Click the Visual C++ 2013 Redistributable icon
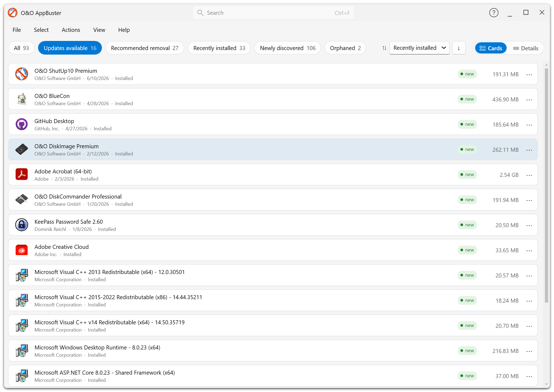Viewport: 554px width, 392px height. pos(22,275)
